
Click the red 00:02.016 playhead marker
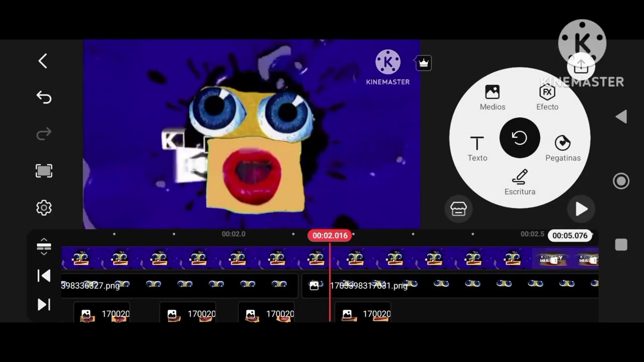[330, 235]
